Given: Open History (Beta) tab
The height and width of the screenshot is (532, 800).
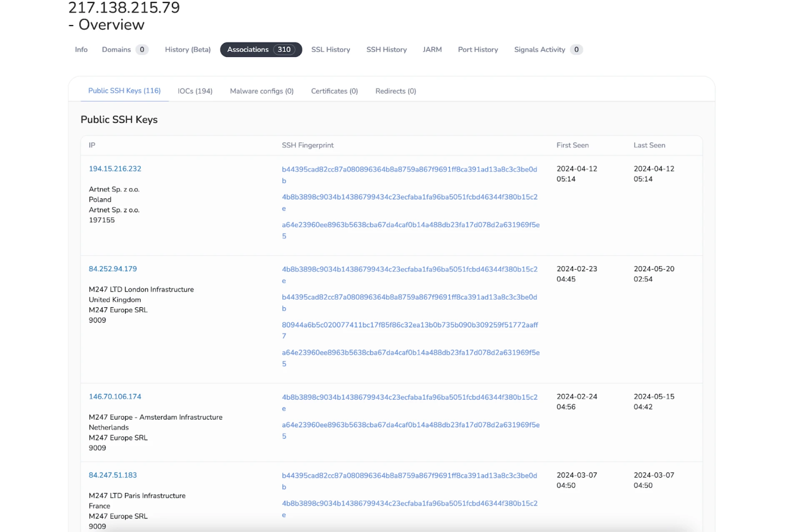Looking at the screenshot, I should [x=187, y=50].
